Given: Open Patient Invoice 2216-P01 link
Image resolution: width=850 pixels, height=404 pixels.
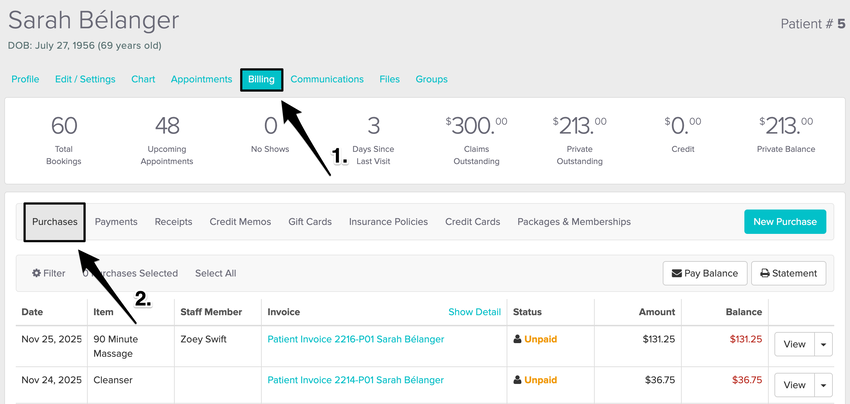Looking at the screenshot, I should (x=356, y=339).
